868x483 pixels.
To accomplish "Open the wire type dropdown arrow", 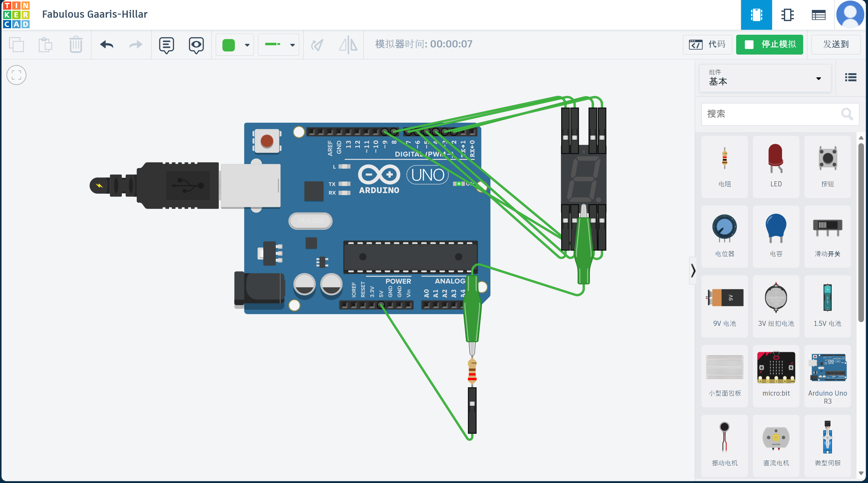I will (x=292, y=45).
